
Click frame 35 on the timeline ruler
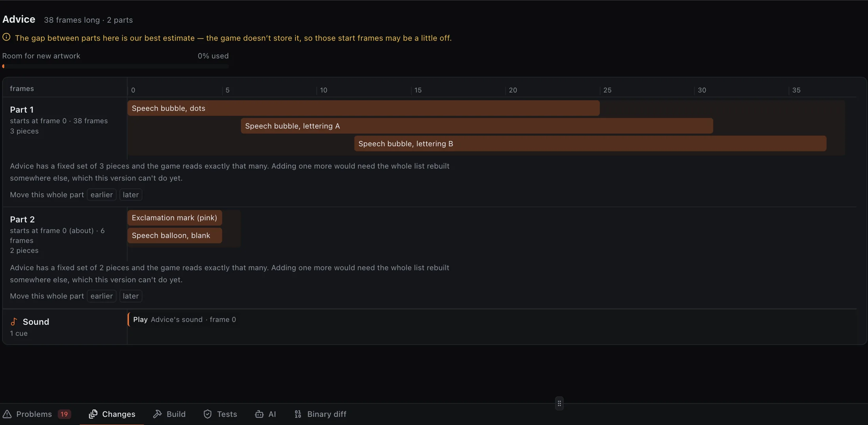[796, 90]
